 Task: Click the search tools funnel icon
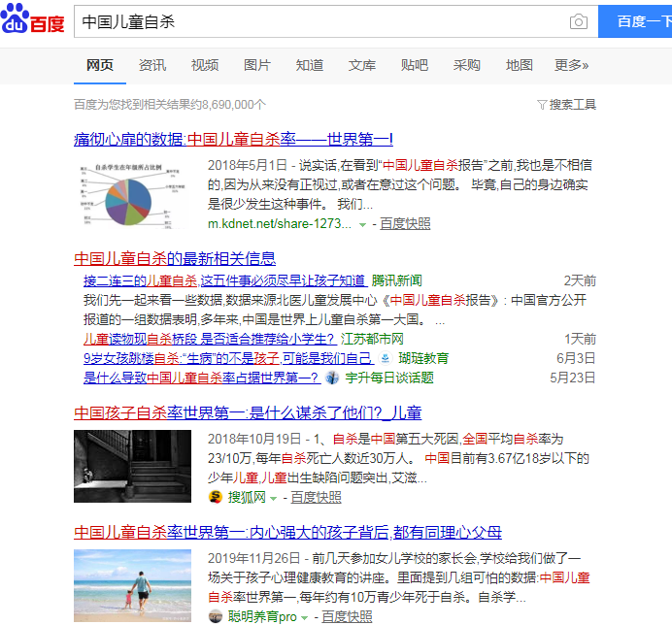coord(542,105)
